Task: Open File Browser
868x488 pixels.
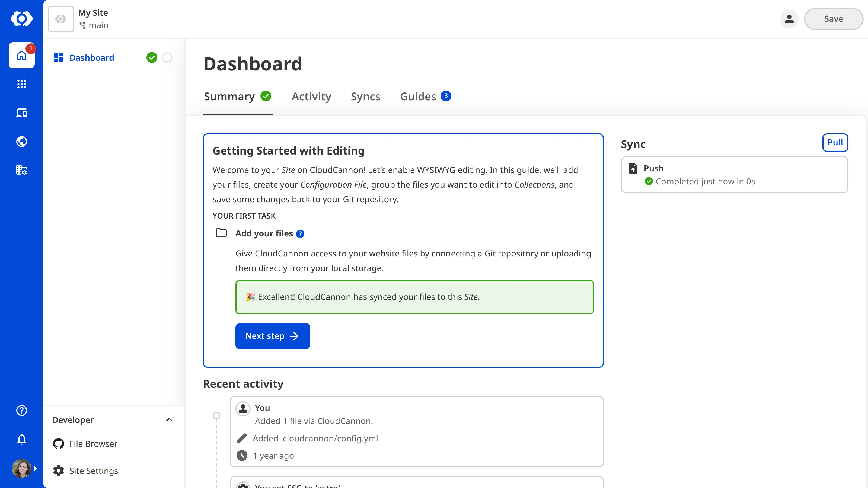Action: (93, 444)
